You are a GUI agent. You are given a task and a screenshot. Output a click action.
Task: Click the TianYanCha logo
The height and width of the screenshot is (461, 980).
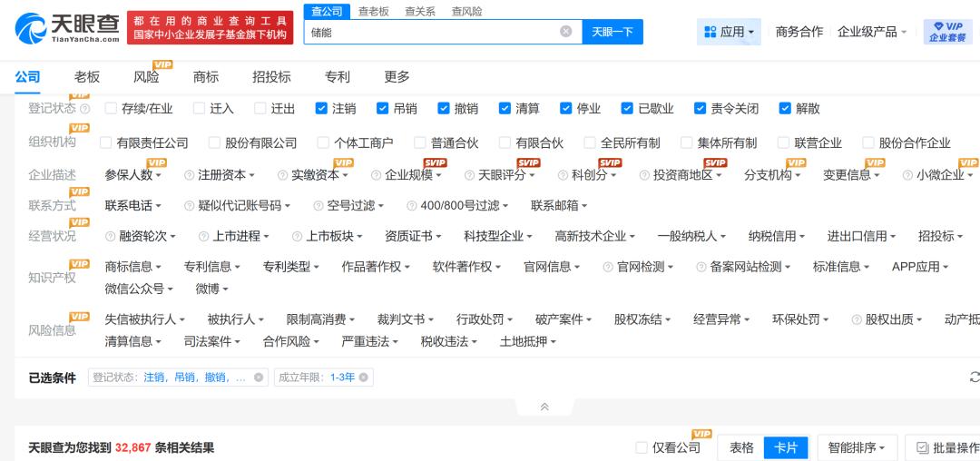[x=67, y=27]
